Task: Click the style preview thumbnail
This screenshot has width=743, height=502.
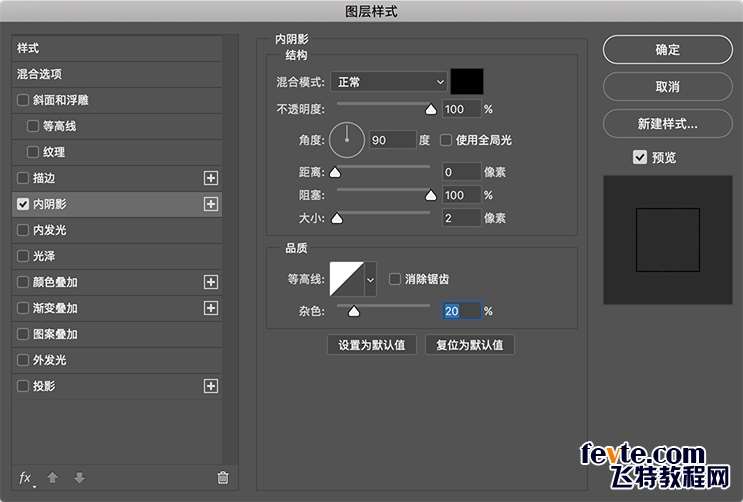Action: pyautogui.click(x=668, y=240)
